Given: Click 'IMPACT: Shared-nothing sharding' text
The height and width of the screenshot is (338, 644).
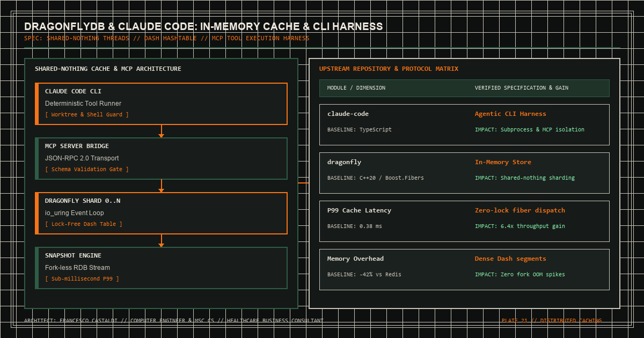Looking at the screenshot, I should click(x=525, y=178).
